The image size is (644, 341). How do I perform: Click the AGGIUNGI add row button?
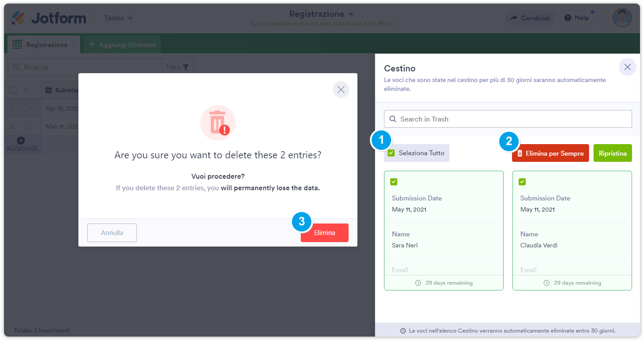point(22,145)
